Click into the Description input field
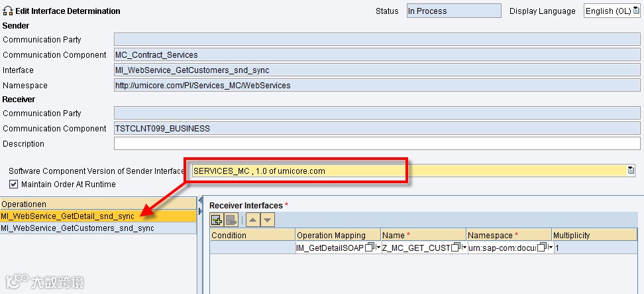Image resolution: width=644 pixels, height=294 pixels. point(377,143)
